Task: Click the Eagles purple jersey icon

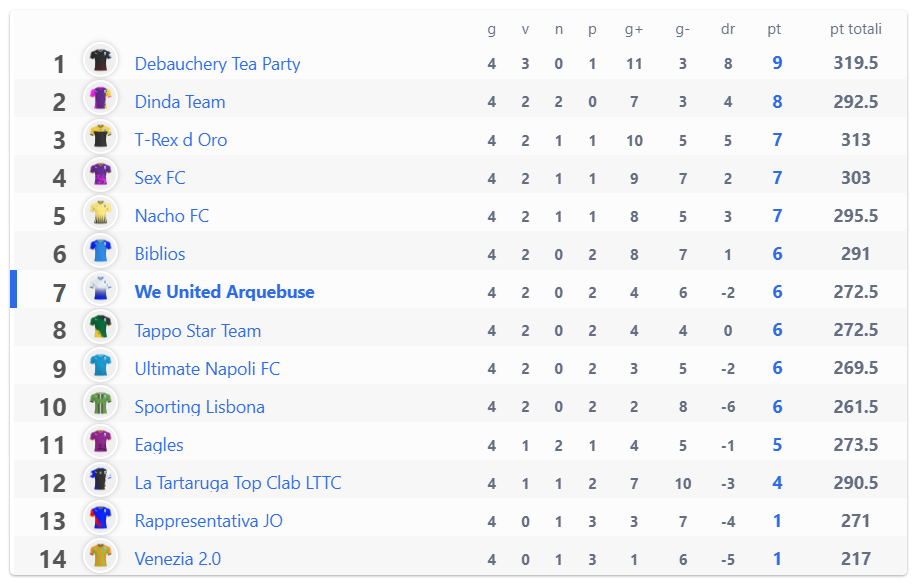Action: point(100,441)
